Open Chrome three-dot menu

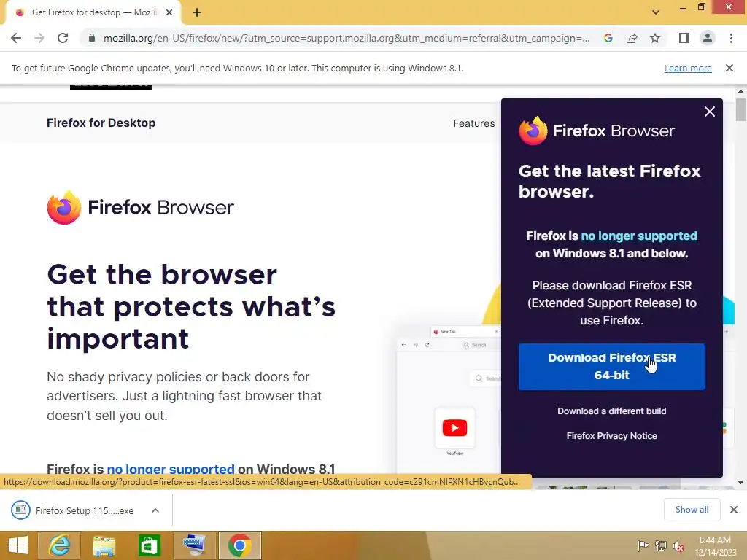click(731, 38)
